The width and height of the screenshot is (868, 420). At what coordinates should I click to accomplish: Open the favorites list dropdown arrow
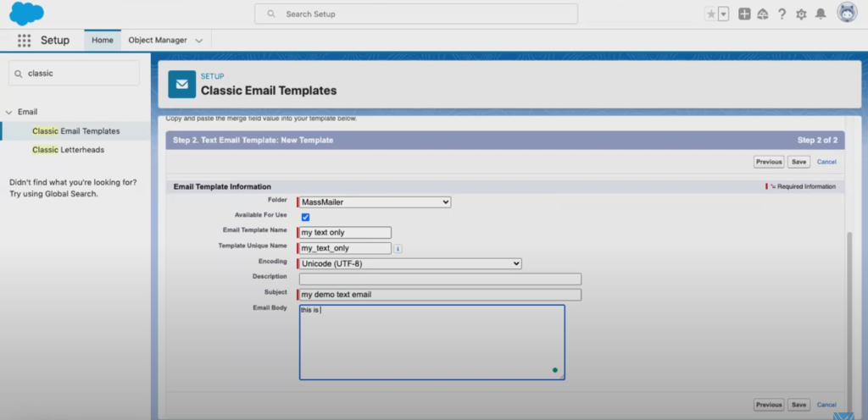724,14
